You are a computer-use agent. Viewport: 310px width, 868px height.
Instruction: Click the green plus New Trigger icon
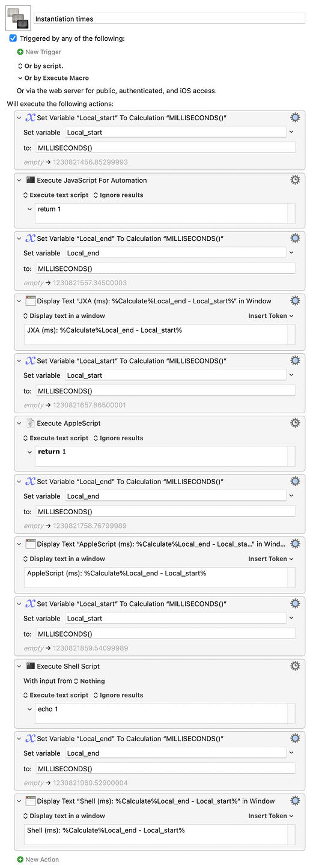(x=20, y=52)
